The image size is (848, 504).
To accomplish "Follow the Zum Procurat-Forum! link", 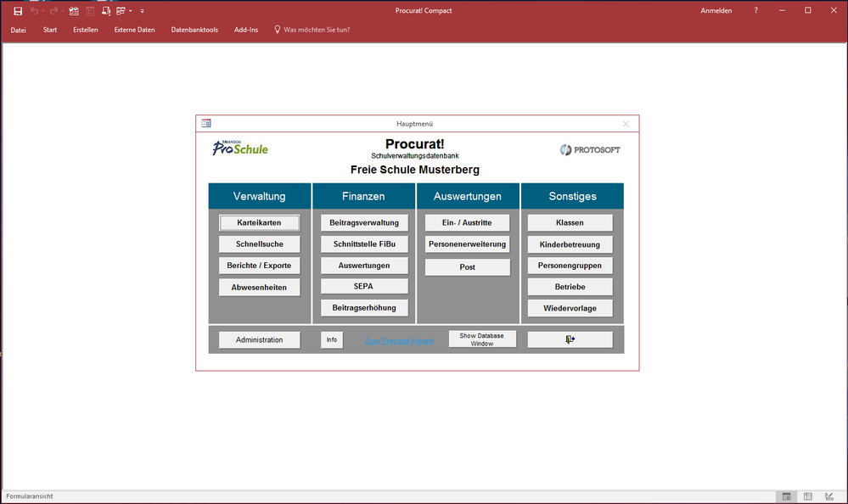I will (400, 341).
